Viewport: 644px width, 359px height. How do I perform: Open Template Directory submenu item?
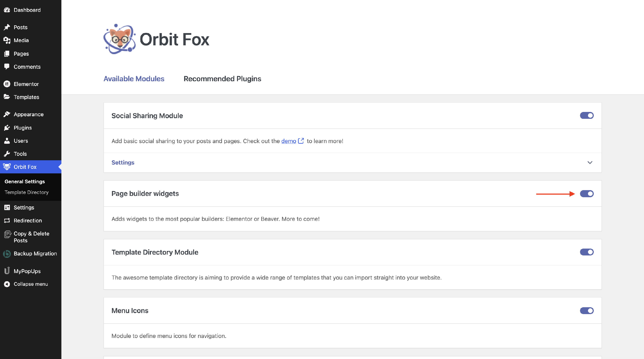click(26, 192)
